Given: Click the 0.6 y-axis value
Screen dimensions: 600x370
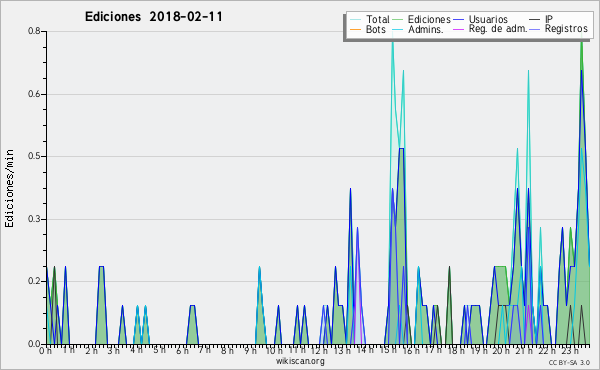Looking at the screenshot, I should (x=34, y=94).
